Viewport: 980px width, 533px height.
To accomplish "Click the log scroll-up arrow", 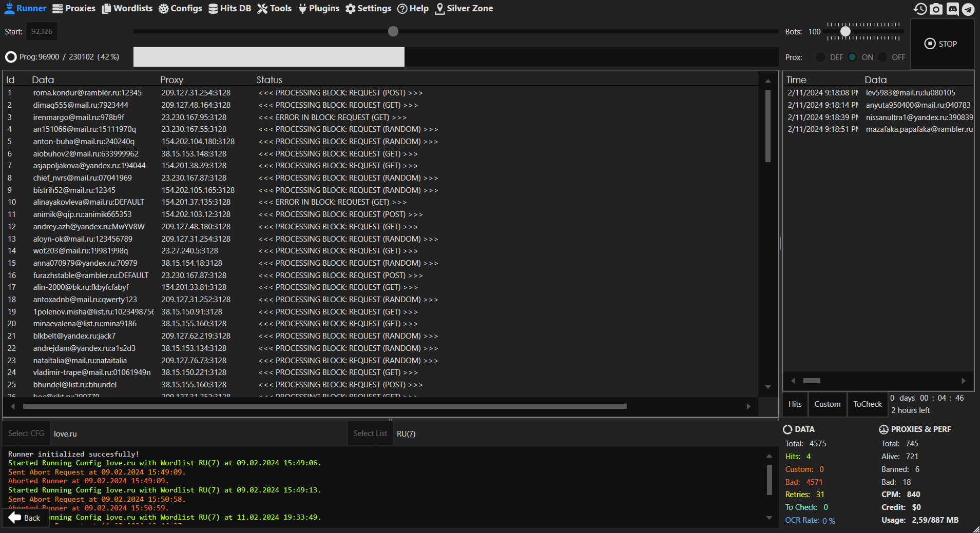I will (x=769, y=456).
